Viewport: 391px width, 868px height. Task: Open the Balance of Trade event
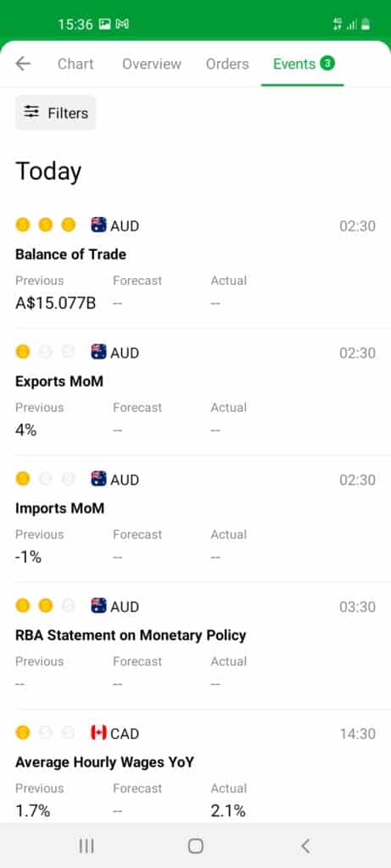[195, 264]
